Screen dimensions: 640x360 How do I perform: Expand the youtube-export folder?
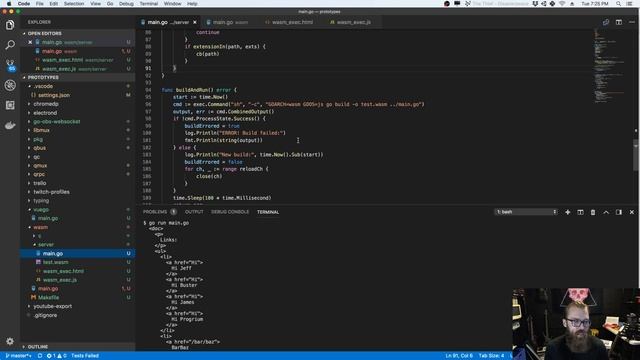click(52, 306)
